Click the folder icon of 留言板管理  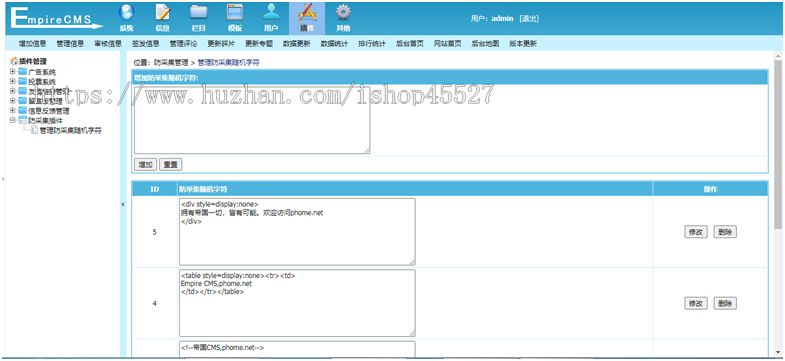point(22,101)
